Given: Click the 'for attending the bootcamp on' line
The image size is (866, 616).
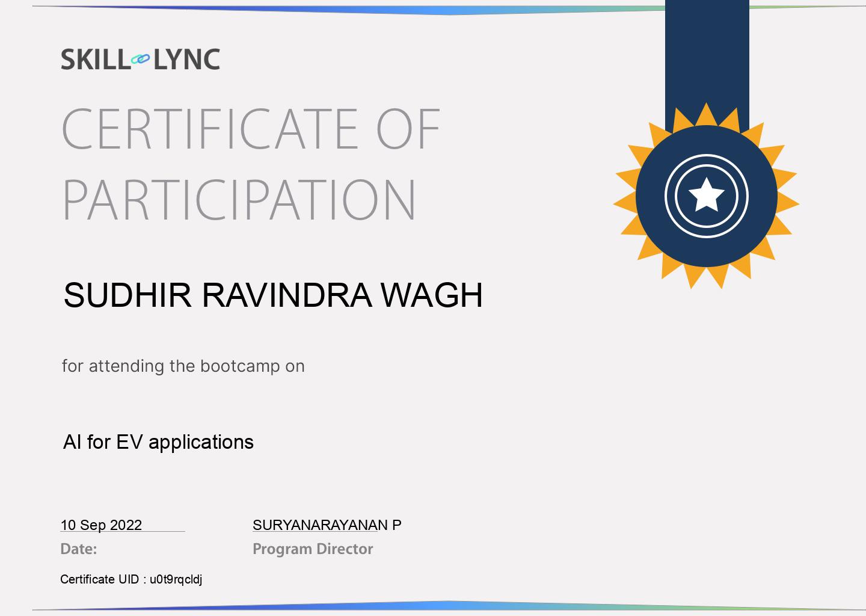Looking at the screenshot, I should click(x=183, y=366).
